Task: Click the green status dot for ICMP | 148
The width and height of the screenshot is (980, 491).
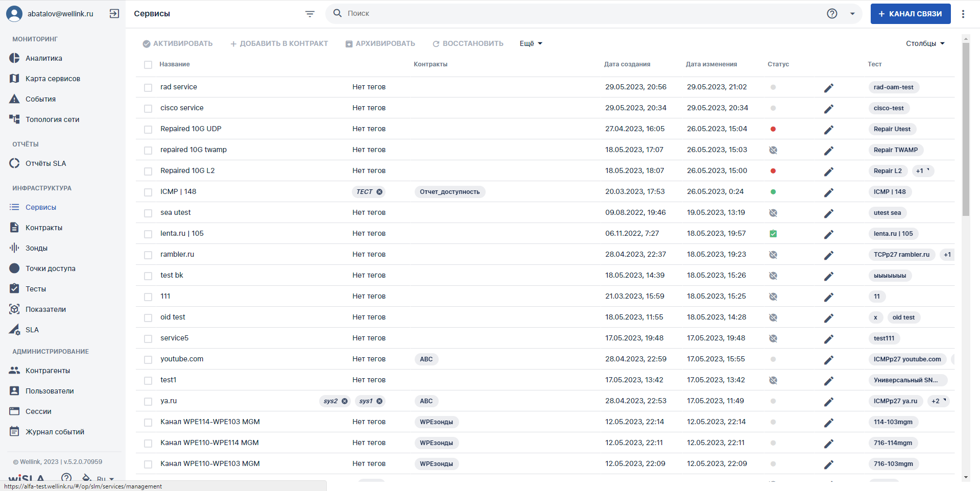Action: tap(773, 192)
